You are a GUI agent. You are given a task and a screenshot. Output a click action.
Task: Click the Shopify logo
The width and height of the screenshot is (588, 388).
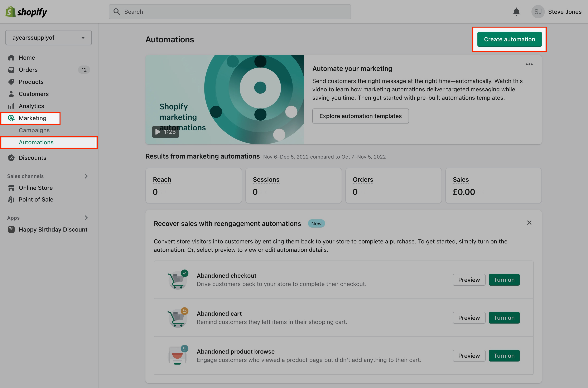[x=26, y=12]
